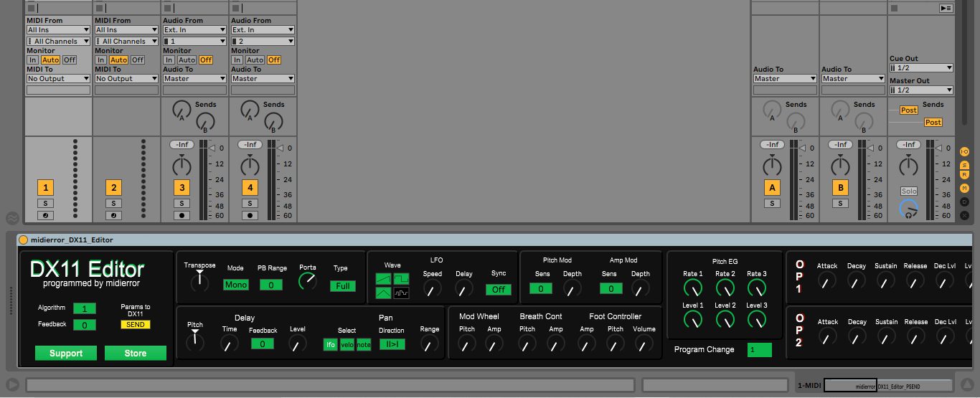Select the triangle LFO wave shape

[384, 293]
